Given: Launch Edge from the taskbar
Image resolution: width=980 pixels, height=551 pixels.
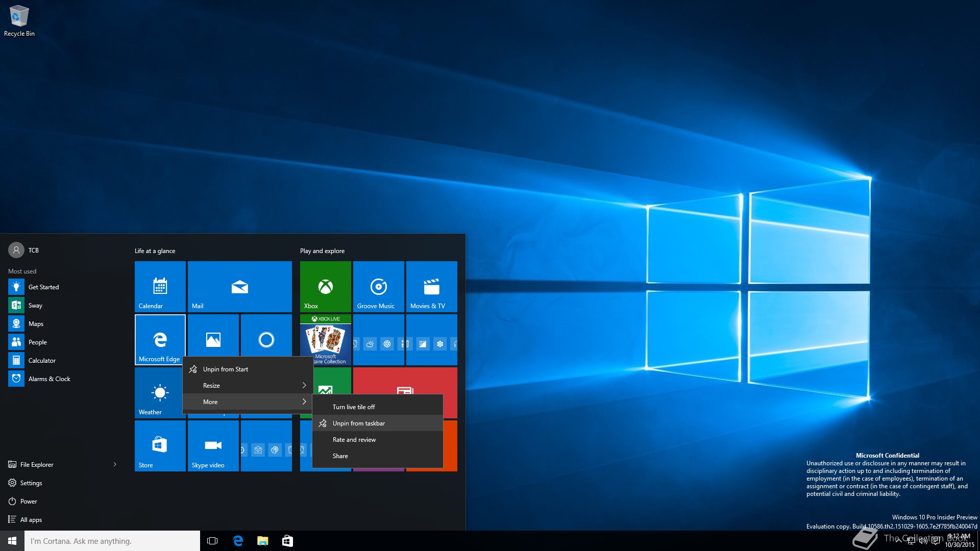Looking at the screenshot, I should 238,541.
